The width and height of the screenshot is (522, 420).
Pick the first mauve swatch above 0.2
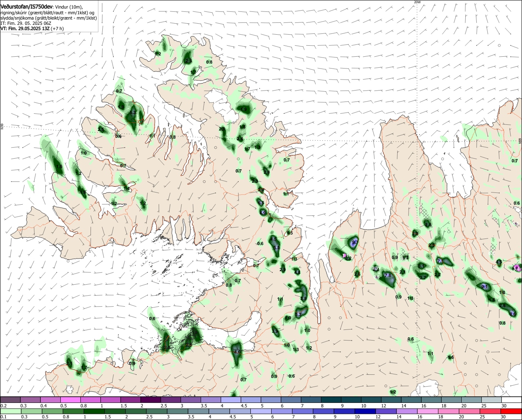[x=10, y=400]
